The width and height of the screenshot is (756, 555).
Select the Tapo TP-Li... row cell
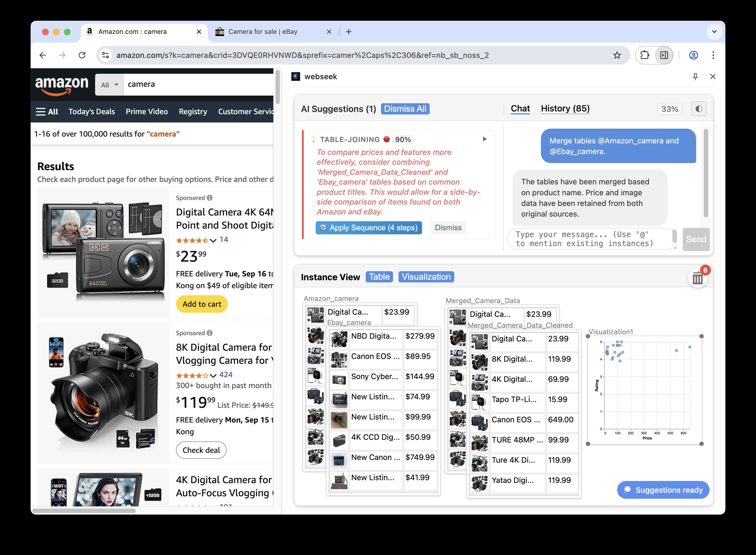[x=517, y=403]
